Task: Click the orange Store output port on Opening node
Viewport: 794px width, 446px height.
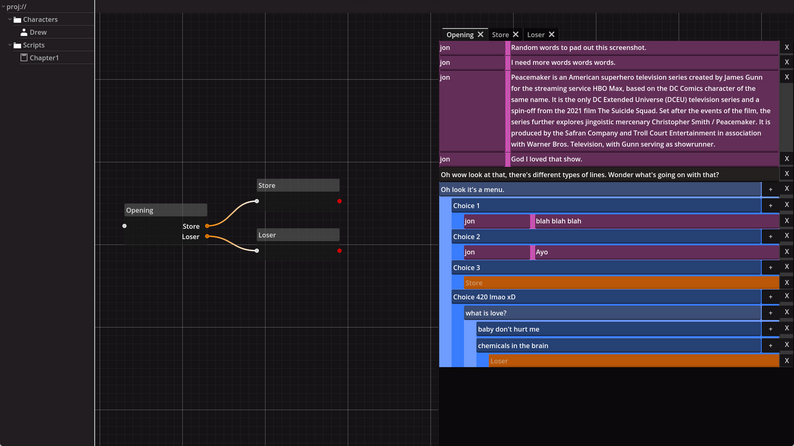Action: tap(208, 226)
